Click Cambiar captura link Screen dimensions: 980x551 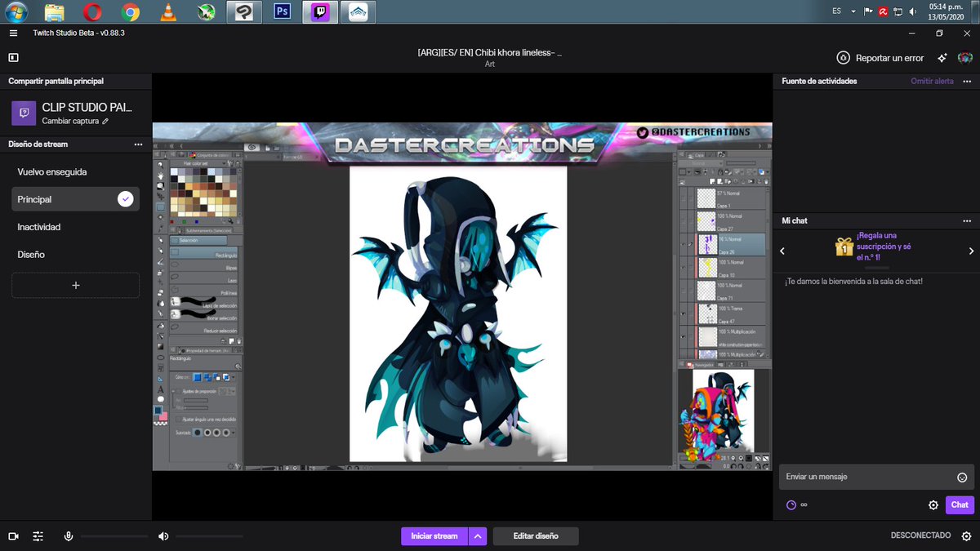[70, 121]
